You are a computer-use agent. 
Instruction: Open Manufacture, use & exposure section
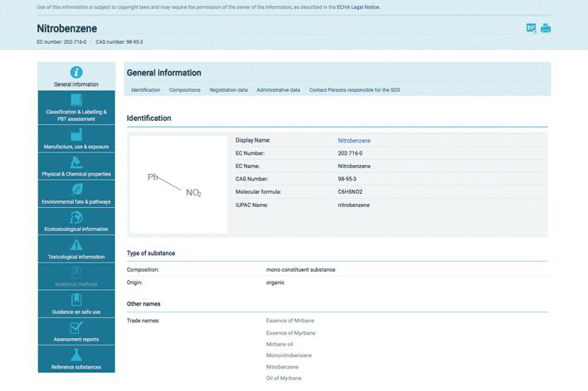pos(76,139)
